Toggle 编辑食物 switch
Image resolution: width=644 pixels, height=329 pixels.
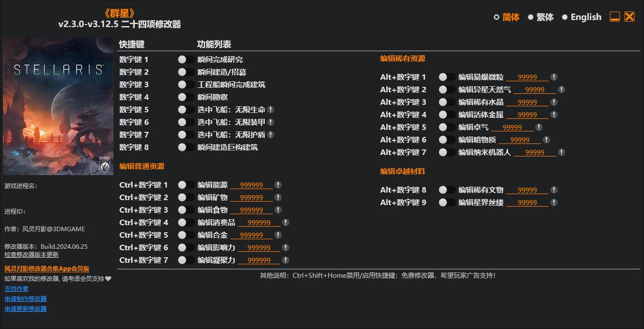(x=186, y=210)
